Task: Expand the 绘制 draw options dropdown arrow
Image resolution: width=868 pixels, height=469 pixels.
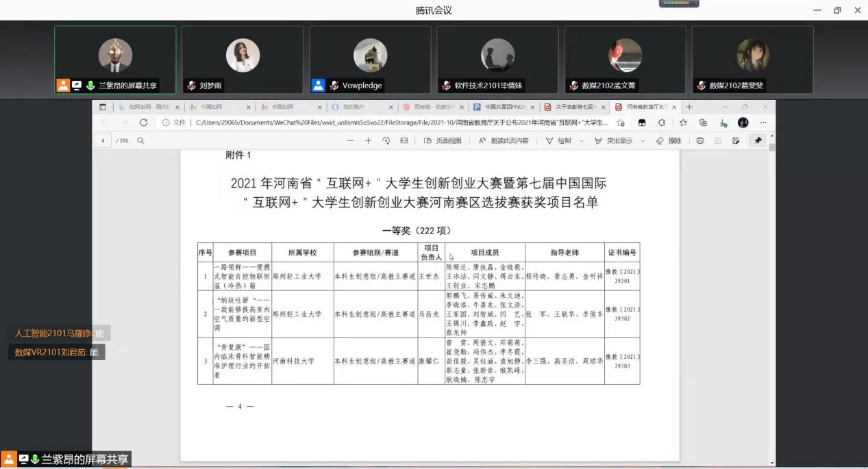Action: 582,141
